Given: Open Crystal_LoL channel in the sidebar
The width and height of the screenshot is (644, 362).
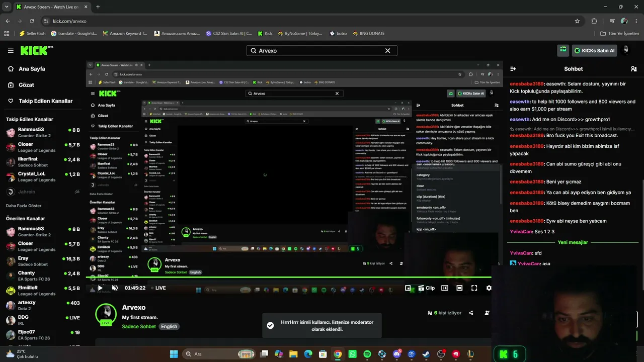Looking at the screenshot, I should 43,177.
